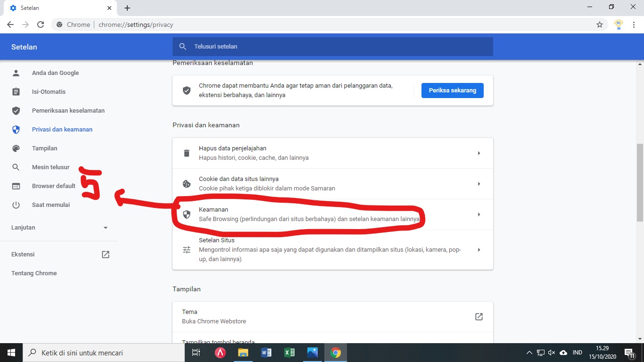Image resolution: width=644 pixels, height=362 pixels.
Task: Open Microsoft Word from taskbar
Action: (x=266, y=353)
